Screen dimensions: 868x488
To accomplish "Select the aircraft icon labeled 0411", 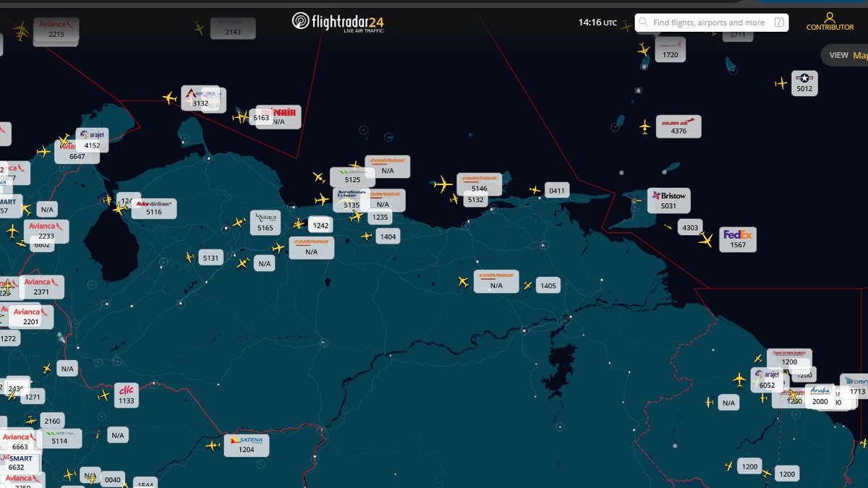I will pyautogui.click(x=535, y=190).
